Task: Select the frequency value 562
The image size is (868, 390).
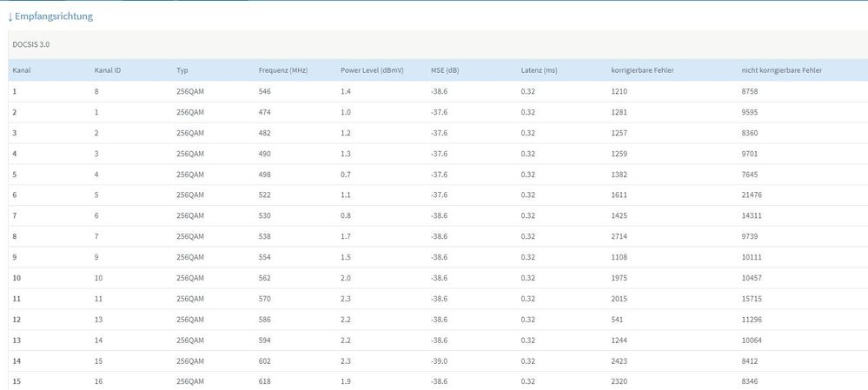Action: click(265, 278)
